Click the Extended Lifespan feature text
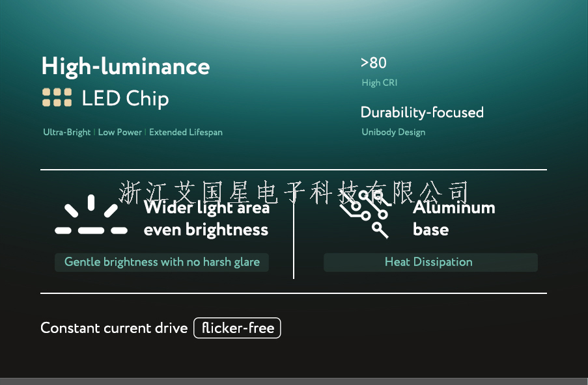Screen dimensions: 588x385 (186, 132)
